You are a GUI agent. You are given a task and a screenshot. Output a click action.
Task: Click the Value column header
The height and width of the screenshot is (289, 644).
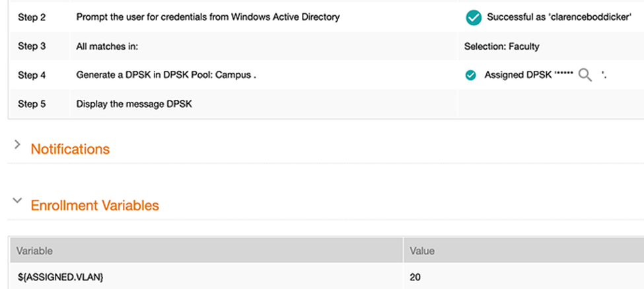[x=422, y=251]
